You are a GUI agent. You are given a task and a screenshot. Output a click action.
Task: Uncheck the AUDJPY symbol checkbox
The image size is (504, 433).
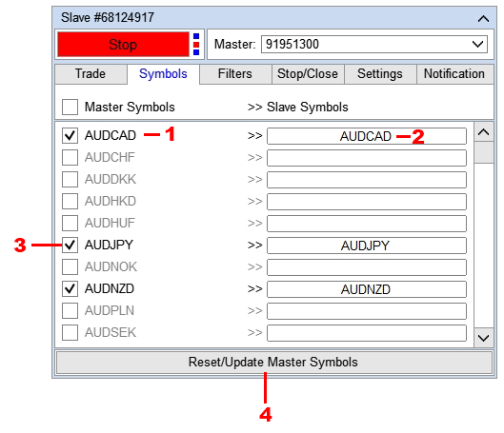click(x=70, y=245)
